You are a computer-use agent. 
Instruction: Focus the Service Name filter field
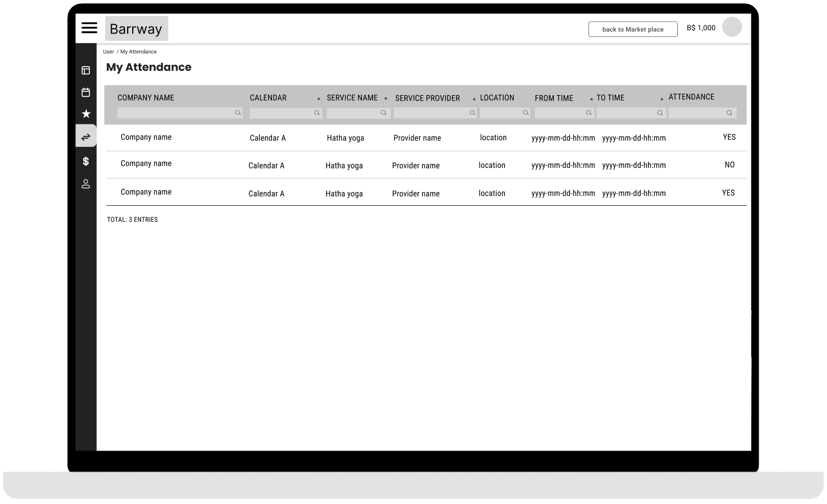[353, 113]
